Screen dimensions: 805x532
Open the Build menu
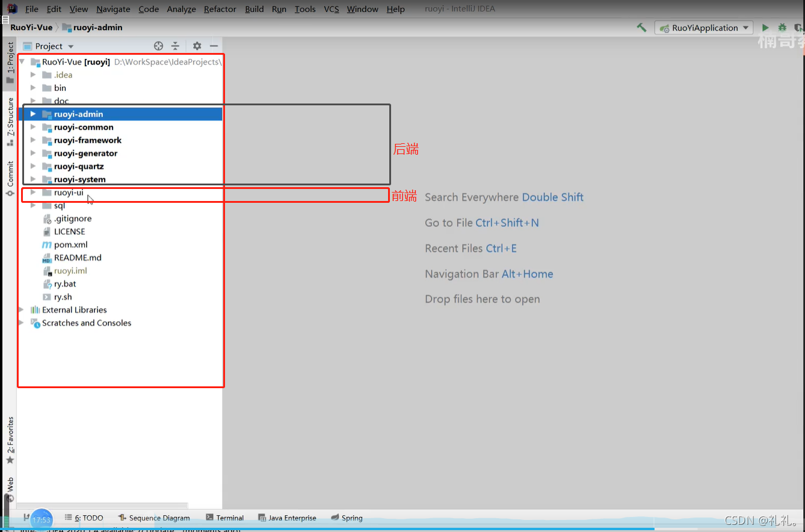254,9
